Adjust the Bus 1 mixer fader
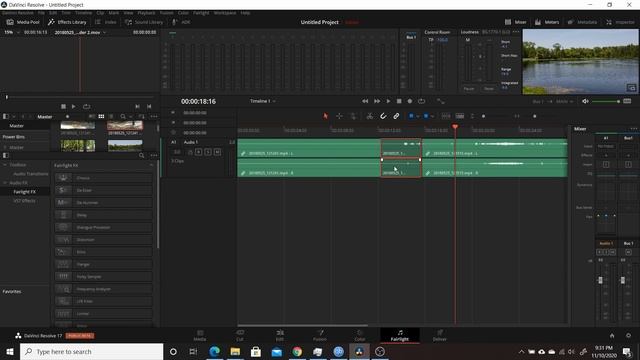The height and width of the screenshot is (360, 640). tap(622, 280)
